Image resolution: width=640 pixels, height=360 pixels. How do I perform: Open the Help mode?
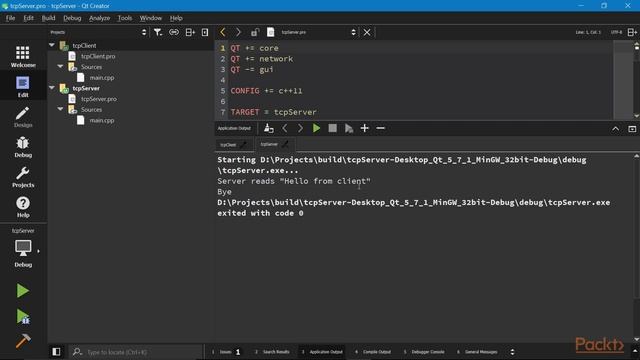pyautogui.click(x=23, y=207)
